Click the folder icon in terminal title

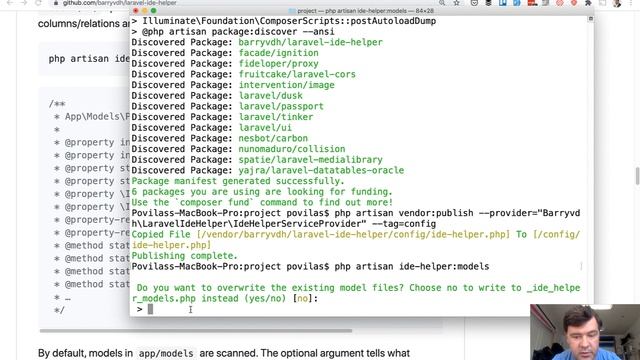point(292,11)
